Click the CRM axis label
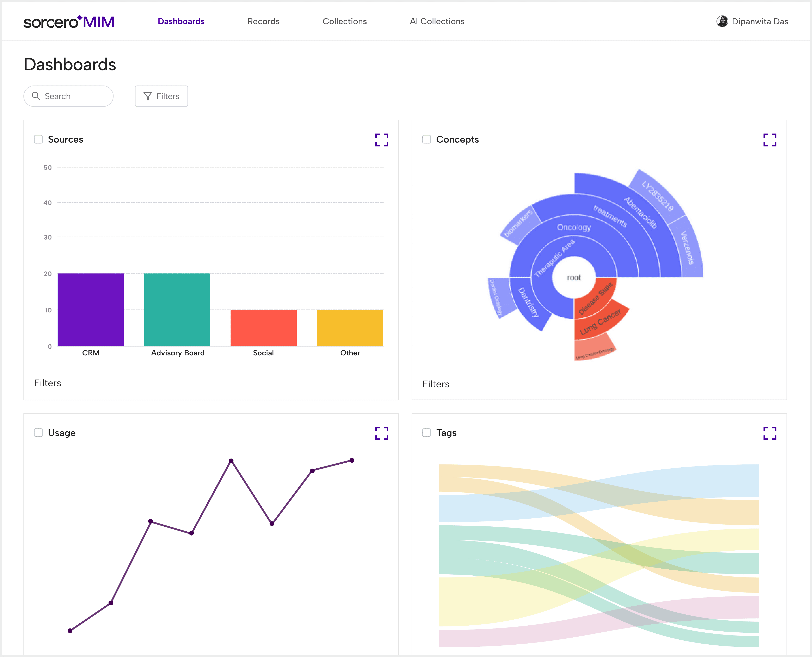 (x=91, y=353)
